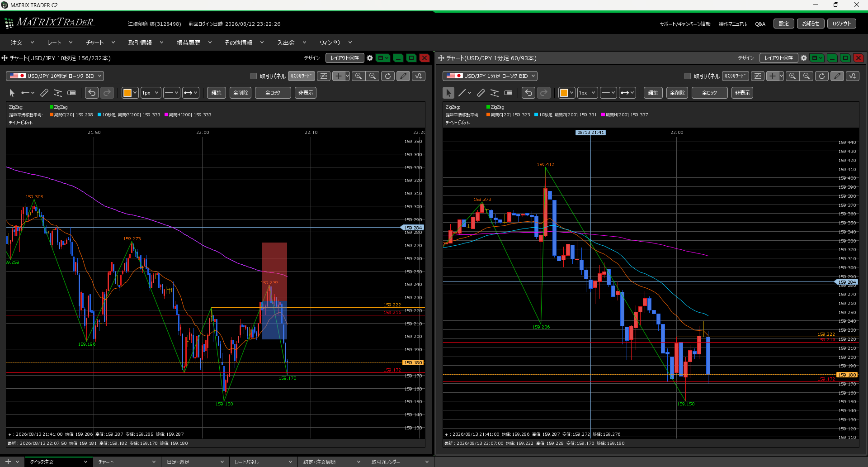Expand the line tool dropdown in 10-second chart

(33, 93)
